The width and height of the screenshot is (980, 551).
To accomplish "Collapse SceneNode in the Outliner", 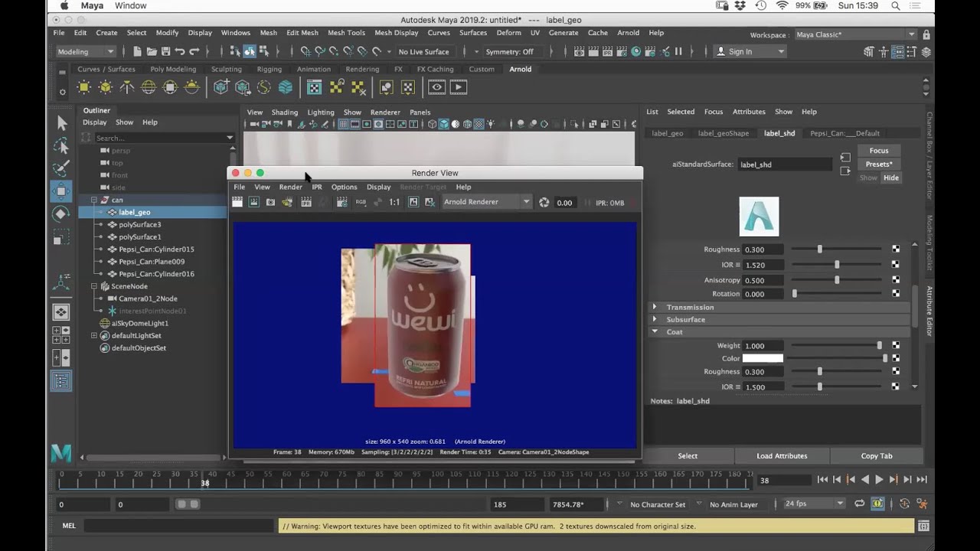I will click(94, 286).
